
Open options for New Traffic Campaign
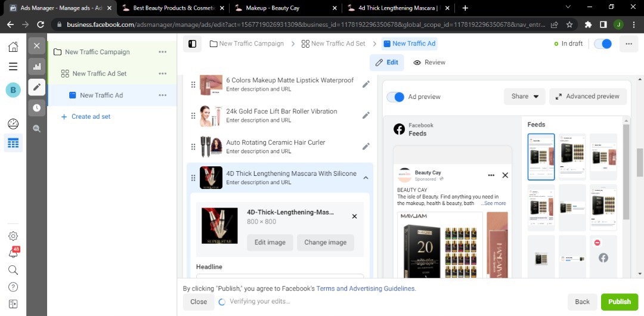point(163,52)
